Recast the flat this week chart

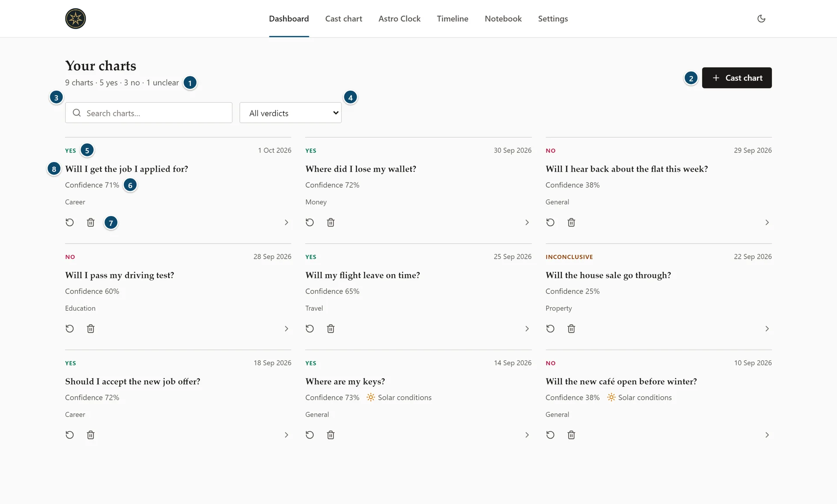pos(550,223)
